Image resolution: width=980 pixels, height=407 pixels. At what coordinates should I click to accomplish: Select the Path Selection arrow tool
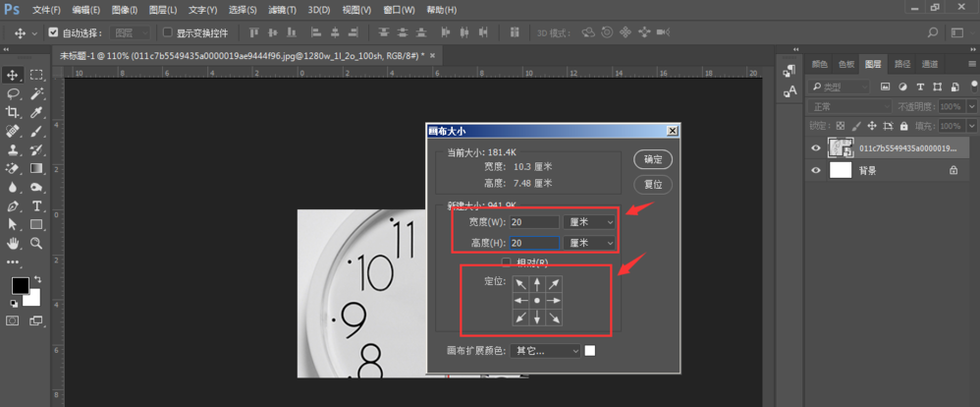12,224
